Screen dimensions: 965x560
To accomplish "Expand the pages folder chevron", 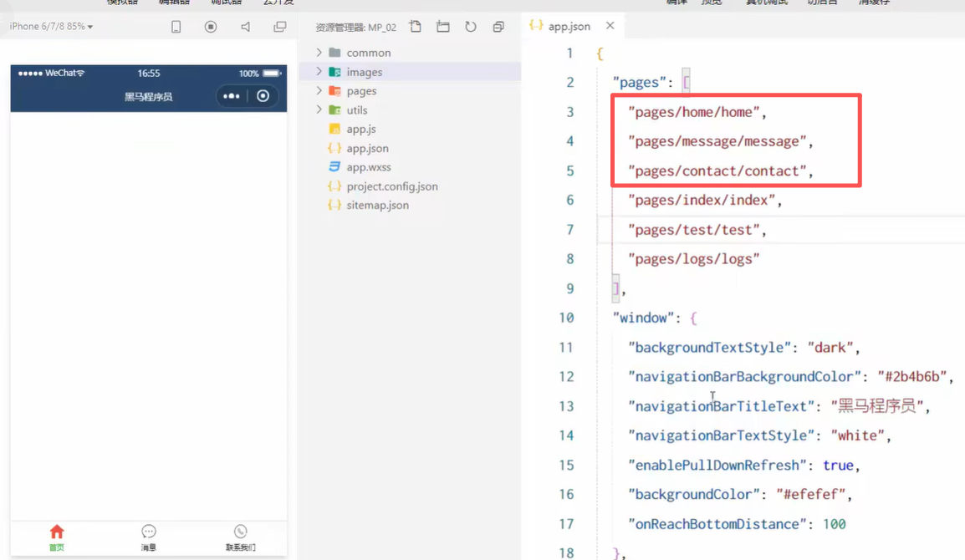I will (x=319, y=90).
